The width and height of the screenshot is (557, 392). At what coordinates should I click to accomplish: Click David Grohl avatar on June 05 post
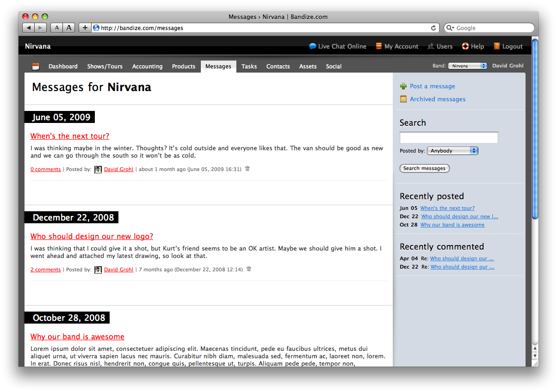click(x=98, y=170)
